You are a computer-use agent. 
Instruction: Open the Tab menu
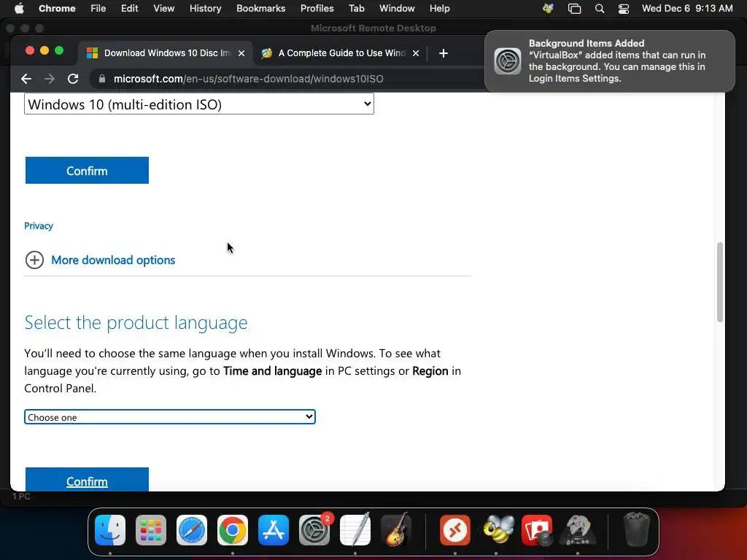click(356, 9)
